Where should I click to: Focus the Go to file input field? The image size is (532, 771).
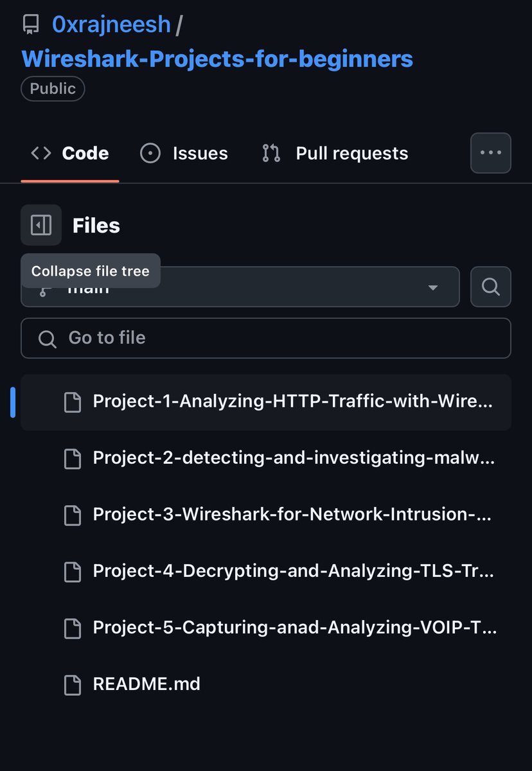point(266,338)
